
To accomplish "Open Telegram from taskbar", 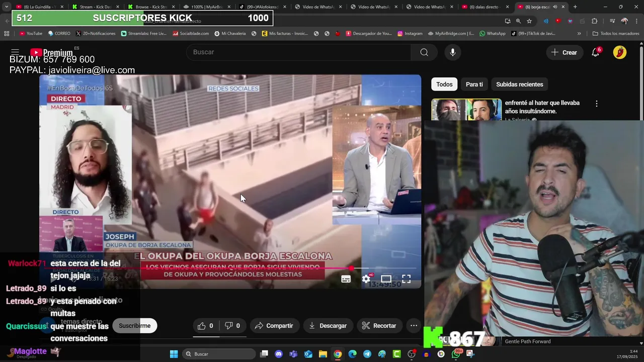I will coord(367,354).
